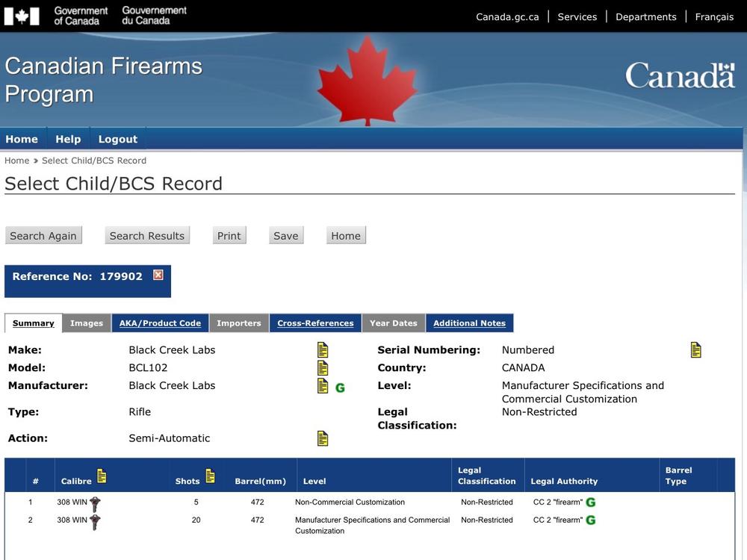Click the shots value 20 in row 2
Image resolution: width=747 pixels, height=560 pixels.
(x=196, y=520)
